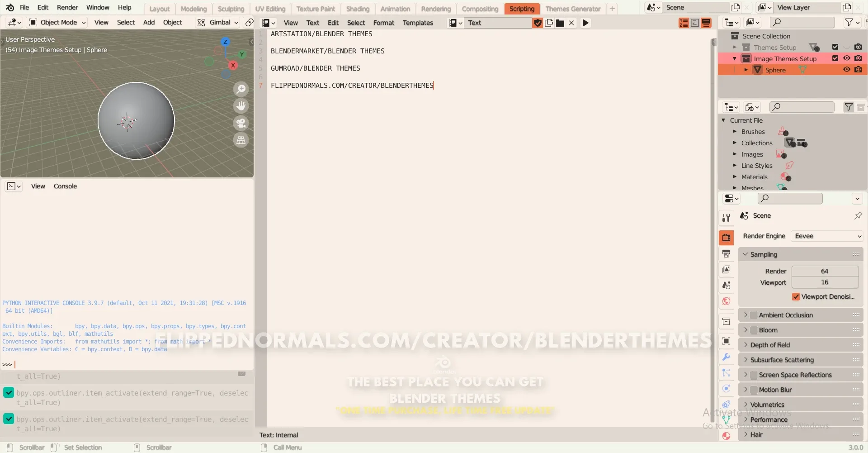Enable Viewport Denoising checkbox
The image size is (868, 453).
796,297
